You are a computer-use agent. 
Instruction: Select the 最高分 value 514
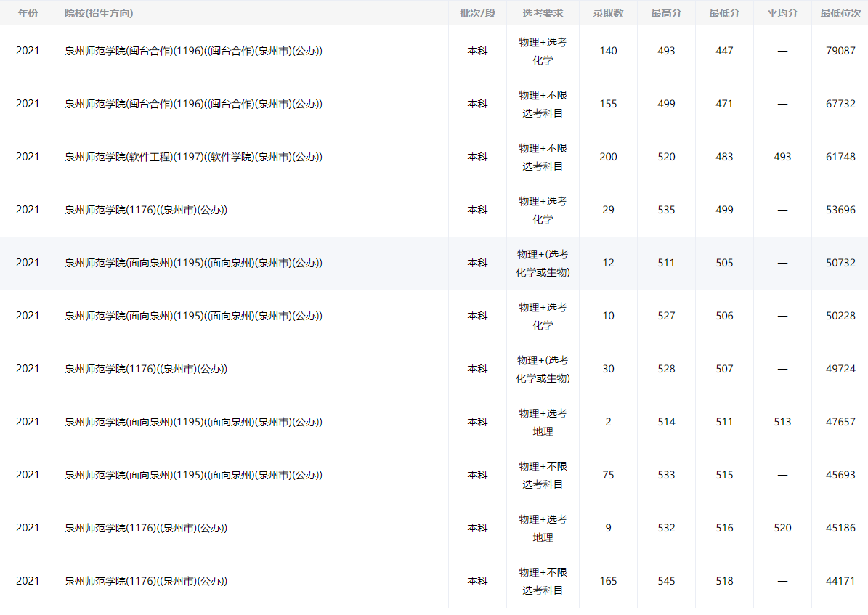click(x=666, y=423)
